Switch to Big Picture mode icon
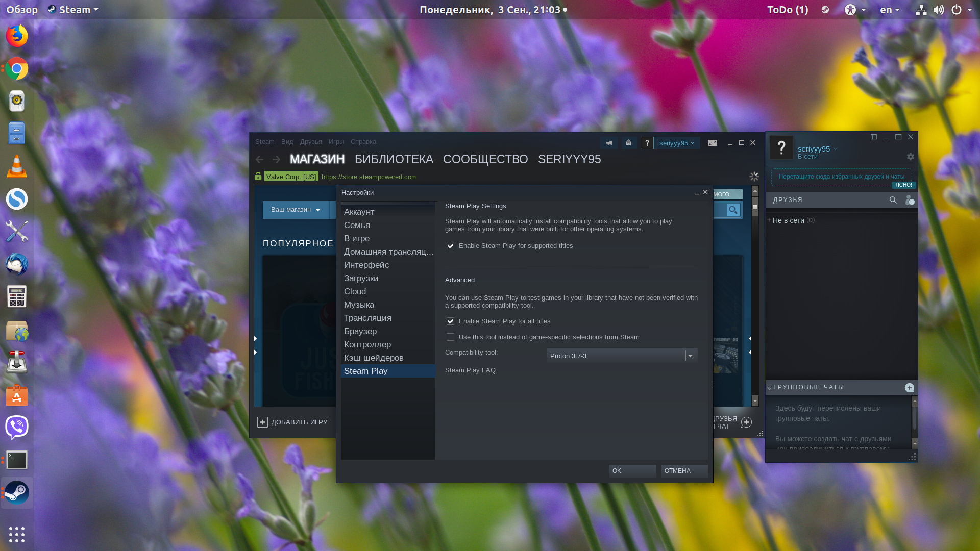This screenshot has height=551, width=980. pyautogui.click(x=712, y=143)
